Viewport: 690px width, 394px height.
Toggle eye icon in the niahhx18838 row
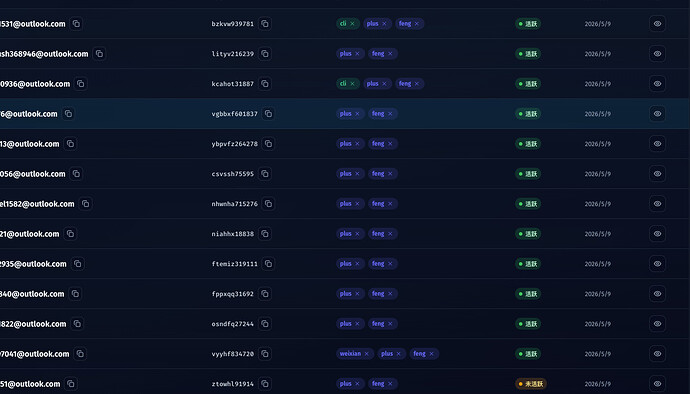pos(657,234)
